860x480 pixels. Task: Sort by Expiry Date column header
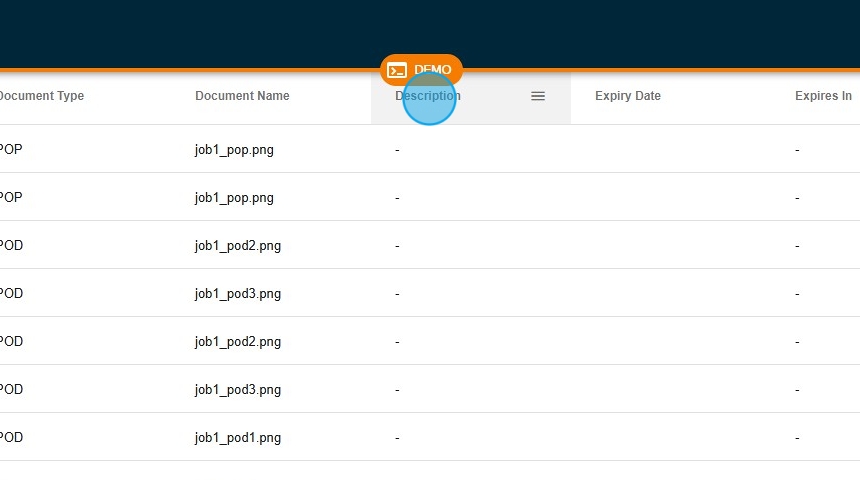point(628,96)
